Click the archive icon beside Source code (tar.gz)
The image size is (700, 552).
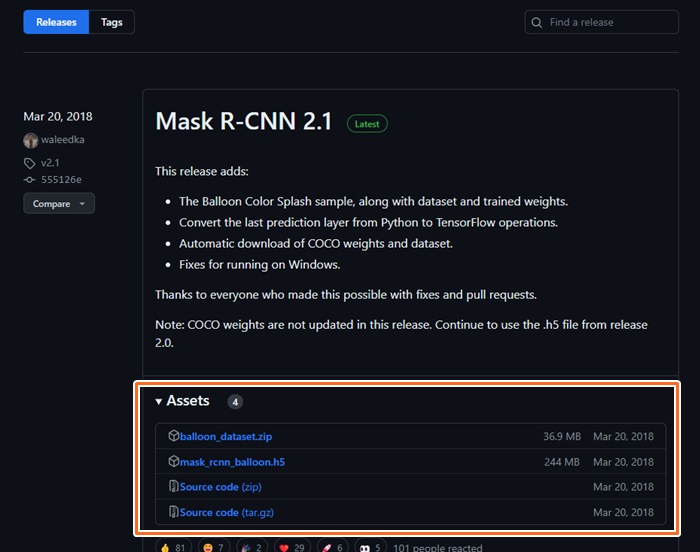point(174,511)
